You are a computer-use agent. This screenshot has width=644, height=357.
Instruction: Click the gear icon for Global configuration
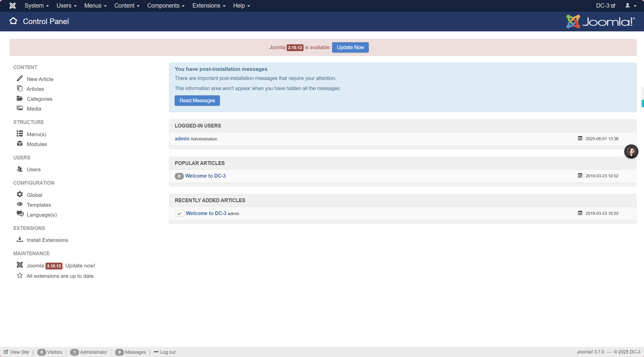coord(20,194)
